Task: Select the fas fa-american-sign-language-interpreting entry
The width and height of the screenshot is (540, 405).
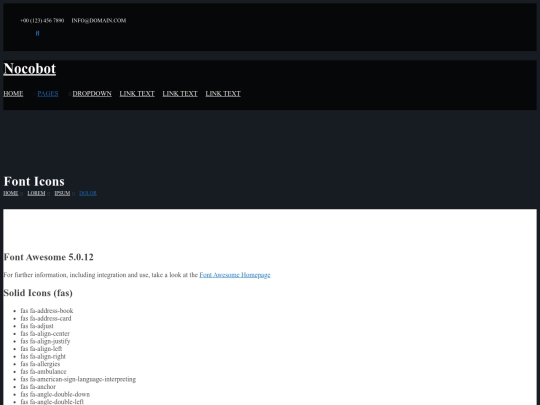Action: (x=78, y=379)
